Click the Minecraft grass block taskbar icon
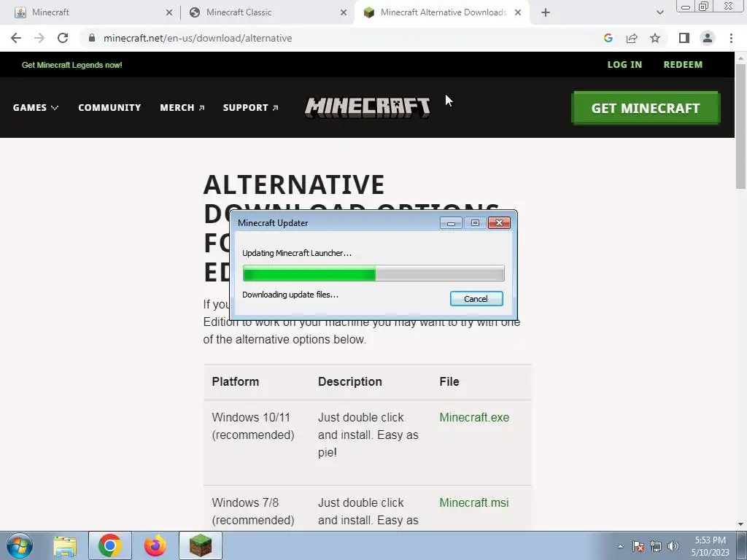The image size is (747, 560). [x=201, y=545]
